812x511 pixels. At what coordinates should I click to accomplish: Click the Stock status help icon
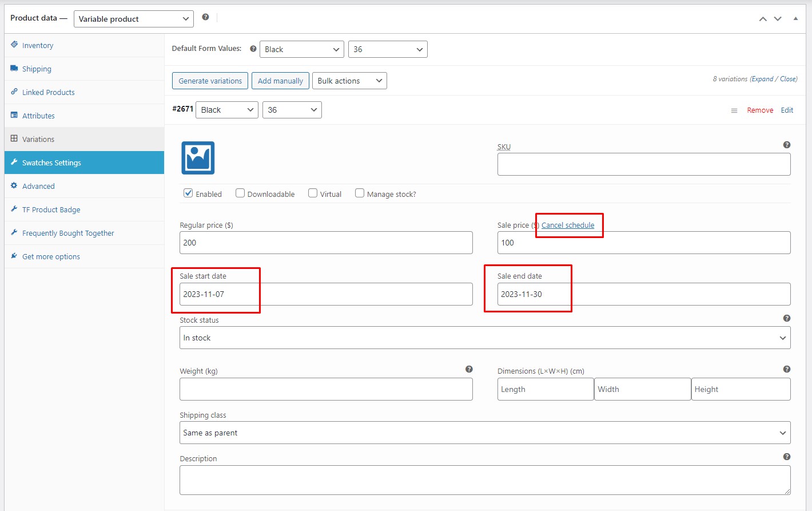[787, 318]
